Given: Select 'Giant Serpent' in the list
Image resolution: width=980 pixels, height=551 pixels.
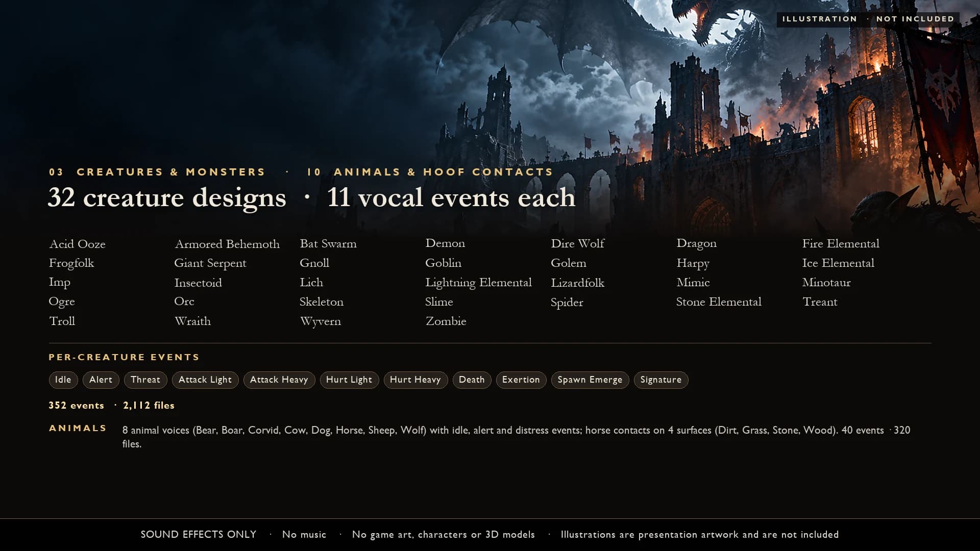Looking at the screenshot, I should [x=210, y=263].
